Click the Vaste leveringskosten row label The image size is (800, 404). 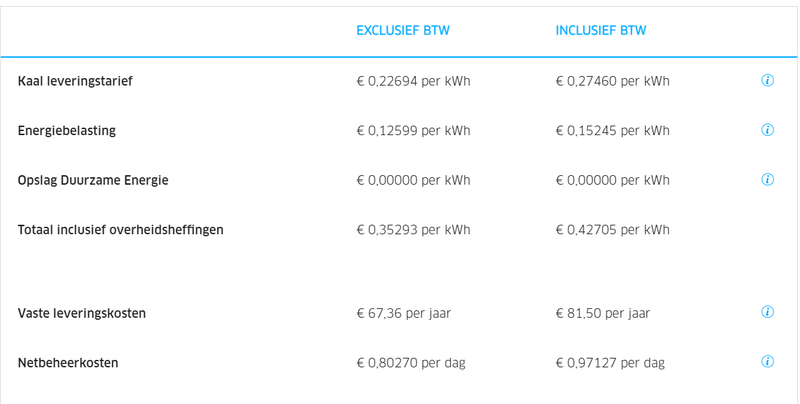coord(82,313)
